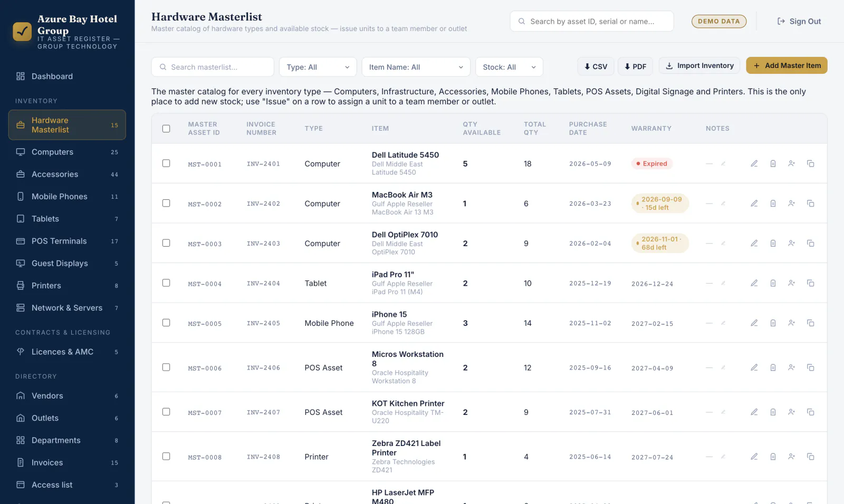Open the Departments list
Viewport: 844px width, 504px height.
[67, 440]
